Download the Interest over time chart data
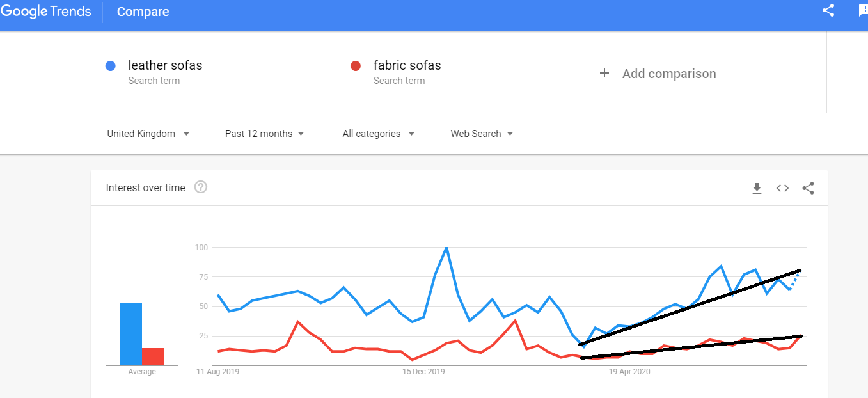Image resolution: width=868 pixels, height=398 pixels. point(757,188)
